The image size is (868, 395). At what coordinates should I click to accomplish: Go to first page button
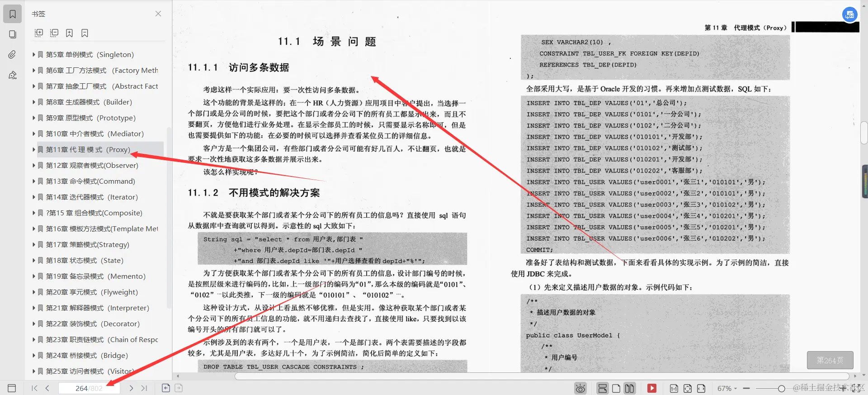coord(35,388)
